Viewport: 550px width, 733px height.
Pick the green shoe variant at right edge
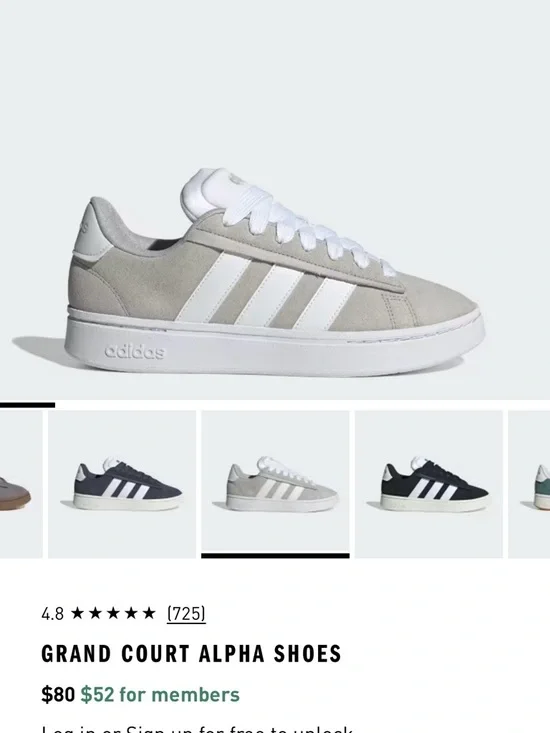tap(529, 484)
